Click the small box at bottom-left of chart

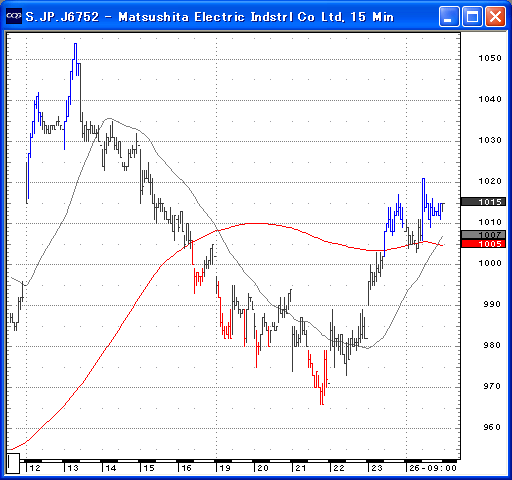coord(14,463)
